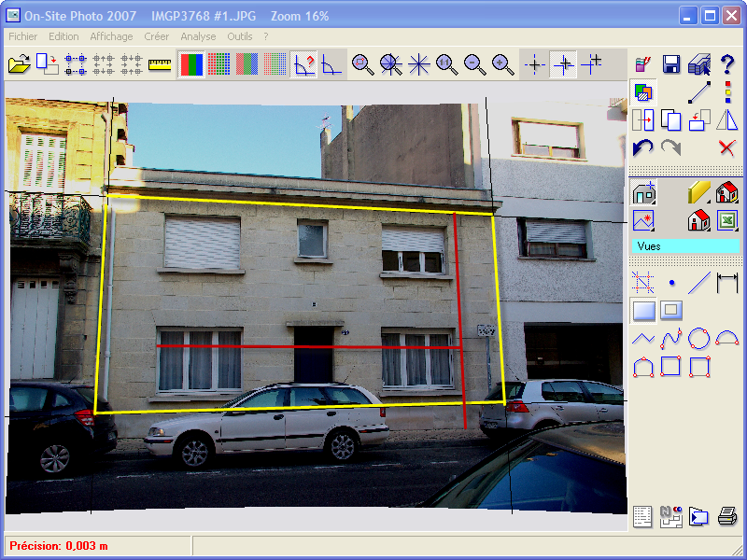Viewport: 747px width, 560px height.
Task: Select the double crosshair cursor option
Action: pos(591,64)
